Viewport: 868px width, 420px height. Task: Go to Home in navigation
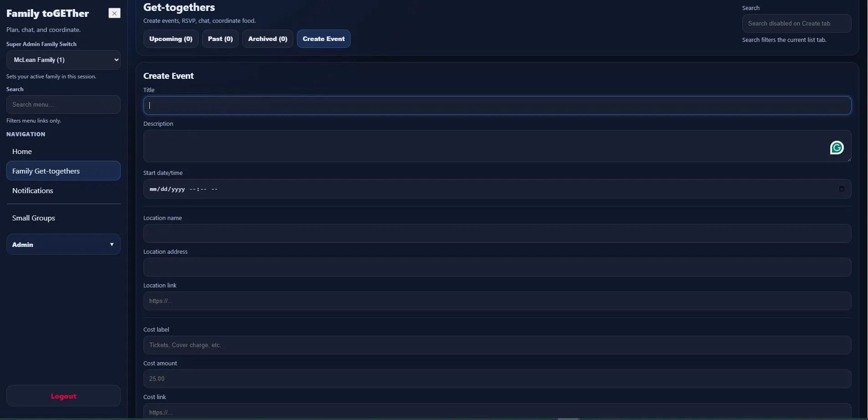tap(22, 152)
